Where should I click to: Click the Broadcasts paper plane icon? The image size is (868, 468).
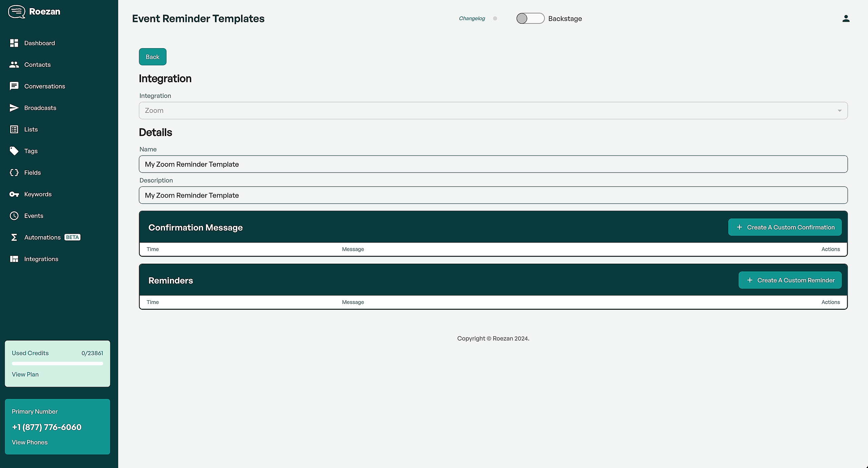(14, 108)
